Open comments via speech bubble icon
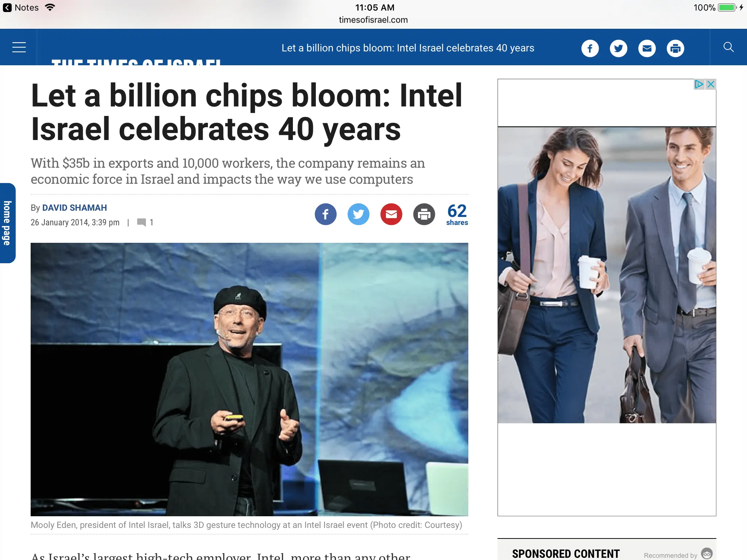The width and height of the screenshot is (747, 560). coord(142,222)
